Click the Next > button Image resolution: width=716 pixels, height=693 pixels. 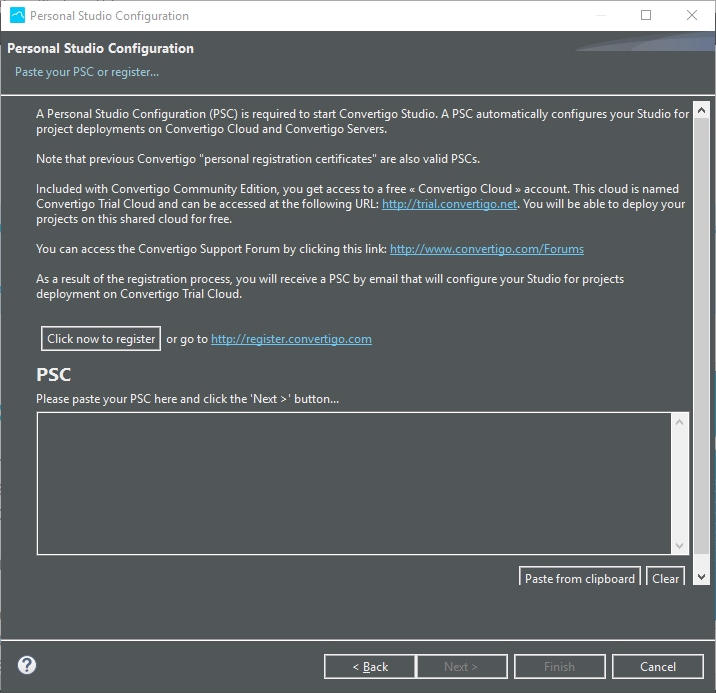460,667
